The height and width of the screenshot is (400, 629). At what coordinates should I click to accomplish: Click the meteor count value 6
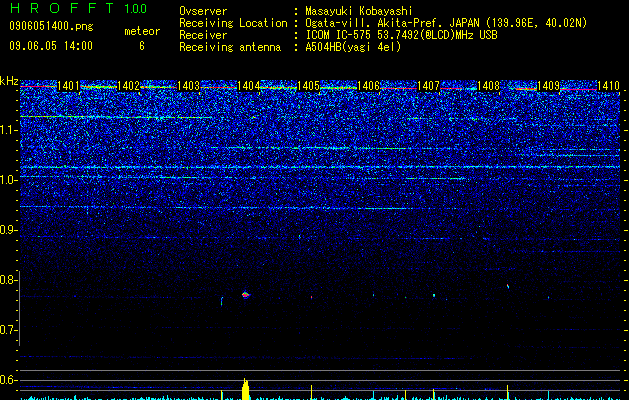(142, 46)
